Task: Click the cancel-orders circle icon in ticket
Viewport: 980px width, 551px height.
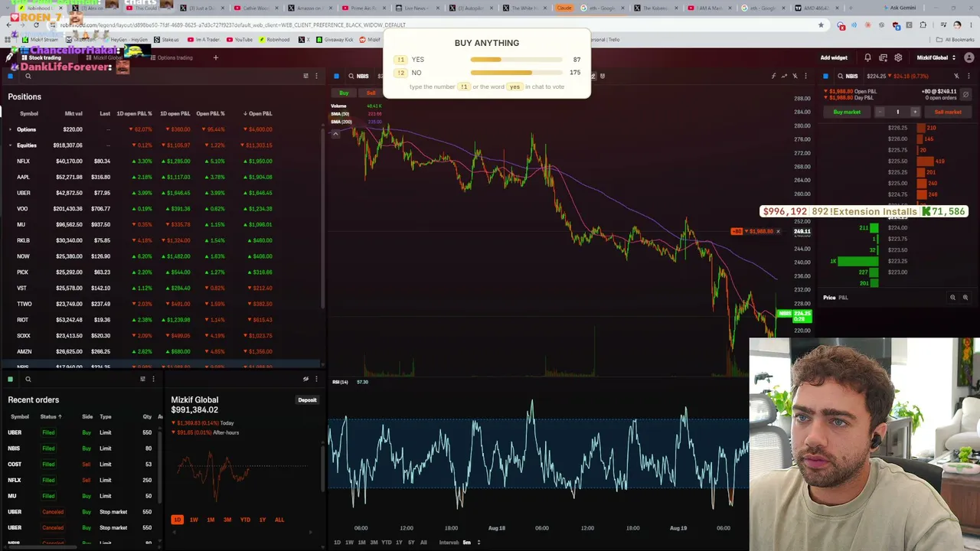Action: (965, 94)
